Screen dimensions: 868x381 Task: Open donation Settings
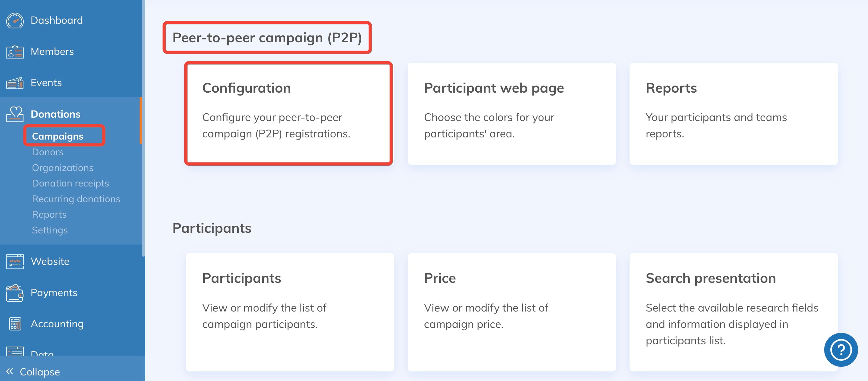click(50, 230)
